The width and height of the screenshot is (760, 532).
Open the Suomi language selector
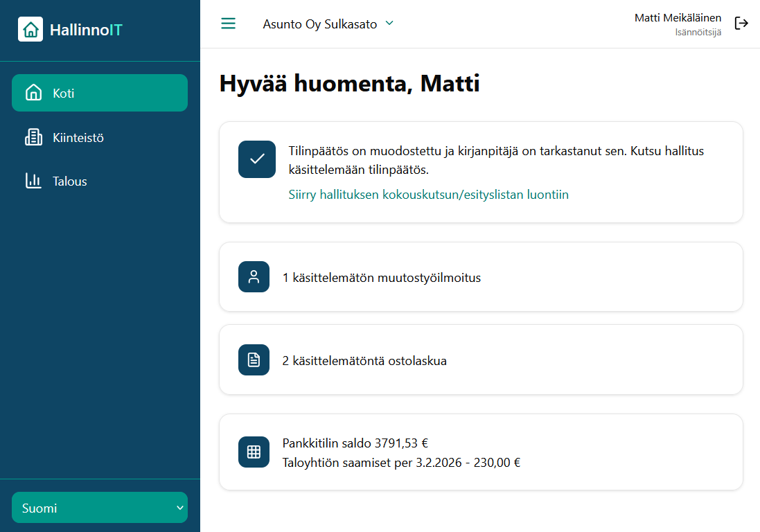pyautogui.click(x=100, y=508)
